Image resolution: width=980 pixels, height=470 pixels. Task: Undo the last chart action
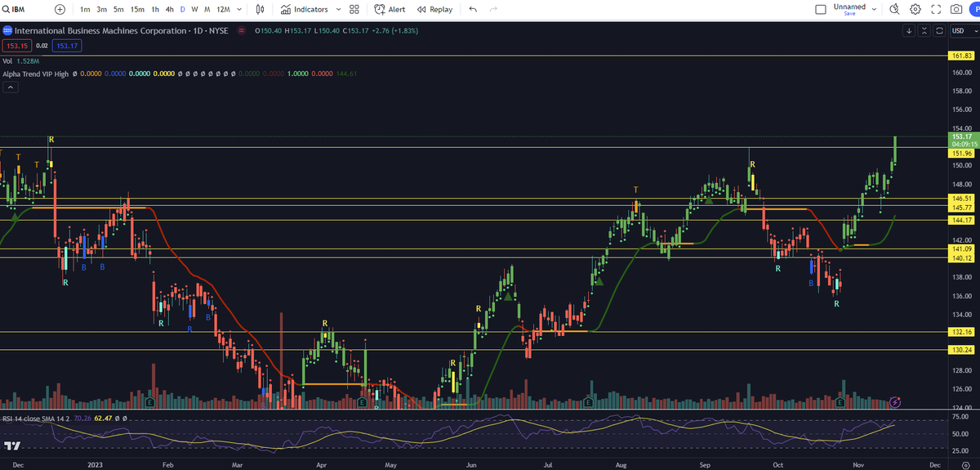coord(474,10)
